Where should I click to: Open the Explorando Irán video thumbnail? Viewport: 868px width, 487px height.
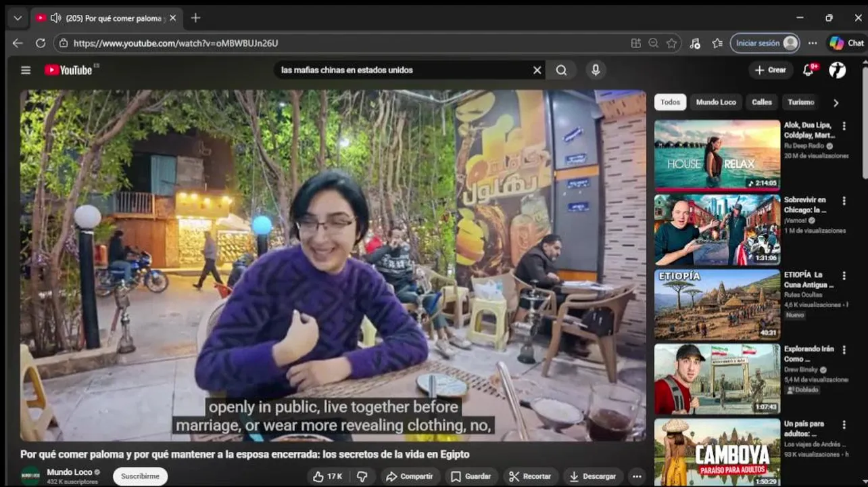click(717, 379)
